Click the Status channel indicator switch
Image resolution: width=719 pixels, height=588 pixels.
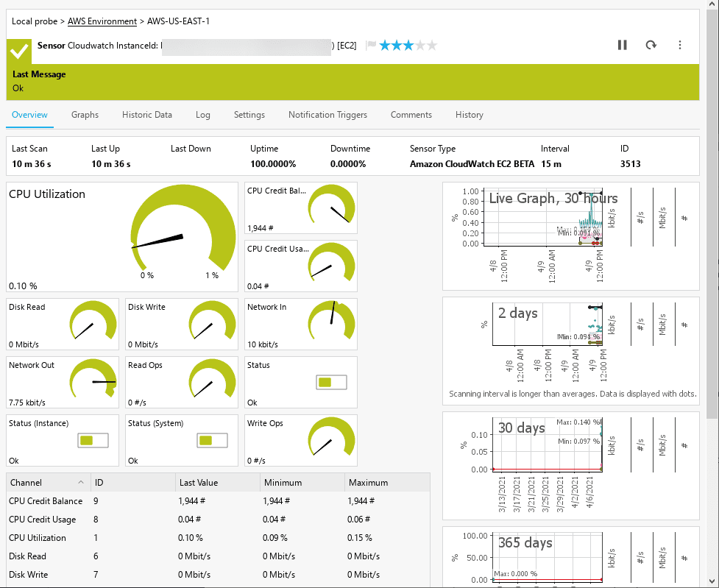(x=331, y=382)
